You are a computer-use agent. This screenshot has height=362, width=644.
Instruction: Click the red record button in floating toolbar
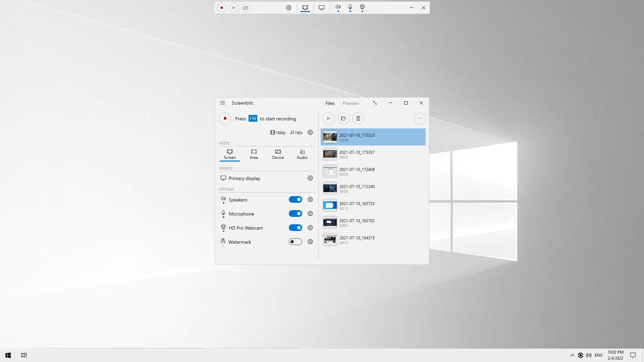click(221, 8)
